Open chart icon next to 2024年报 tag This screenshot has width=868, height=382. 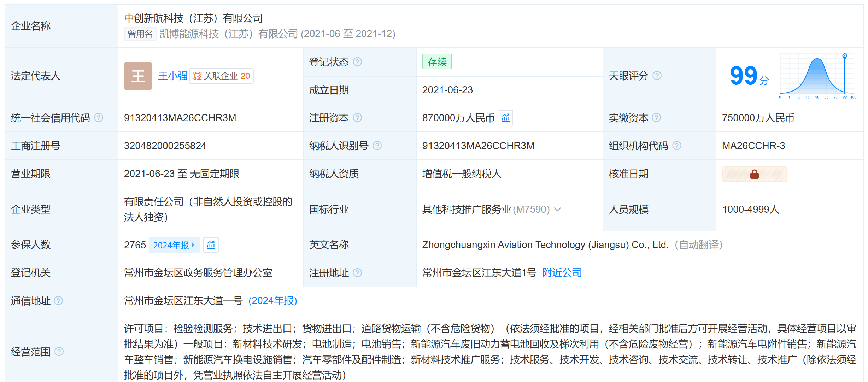coord(211,245)
